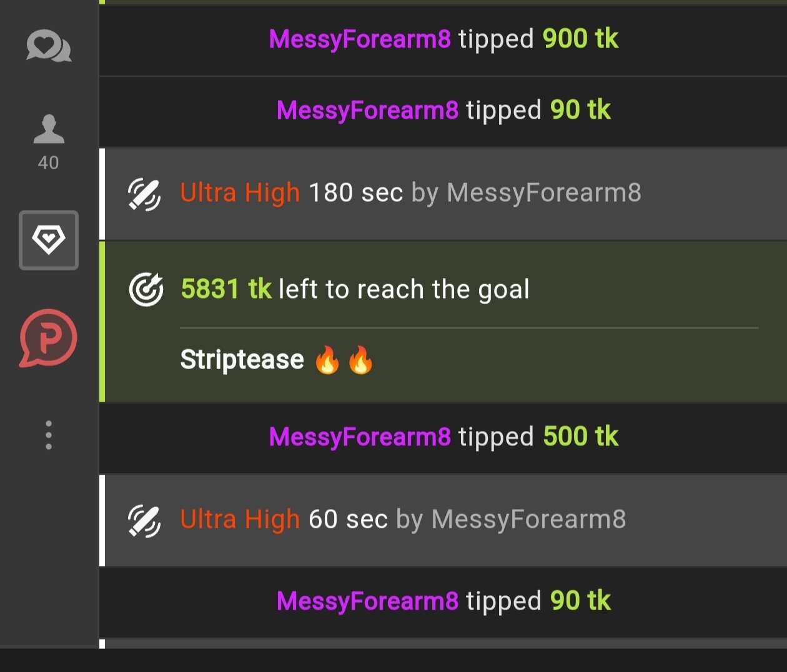Show the viewers list via the person icon
The width and height of the screenshot is (787, 672).
(x=49, y=129)
